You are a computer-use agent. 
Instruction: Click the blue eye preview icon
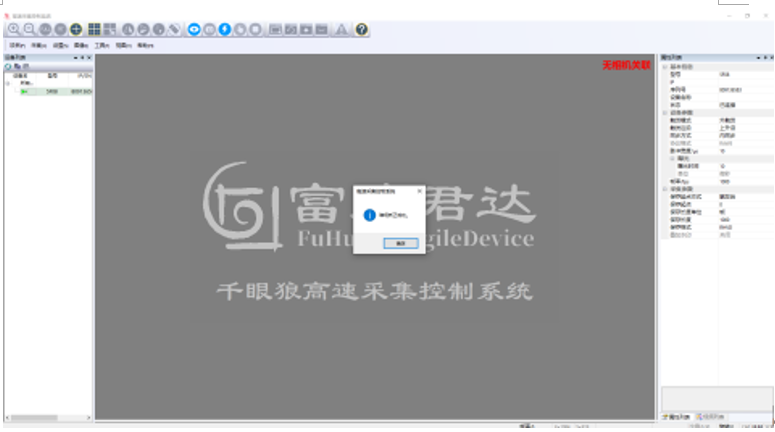point(194,30)
